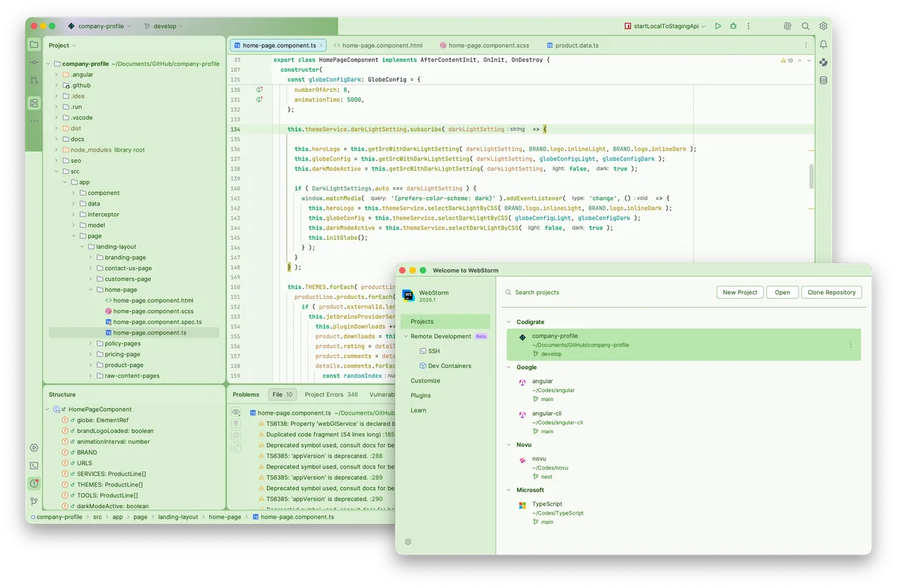897x588 pixels.
Task: Open editor tabs options three-dot menu
Action: click(806, 46)
